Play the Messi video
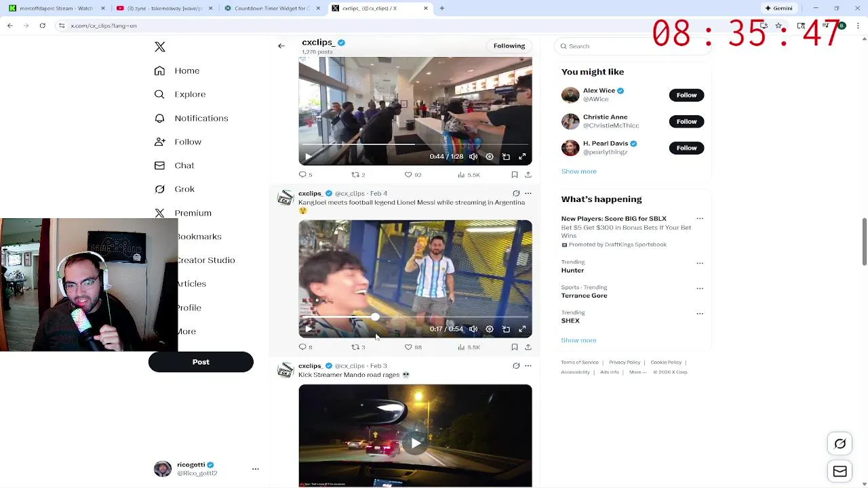 coord(309,329)
